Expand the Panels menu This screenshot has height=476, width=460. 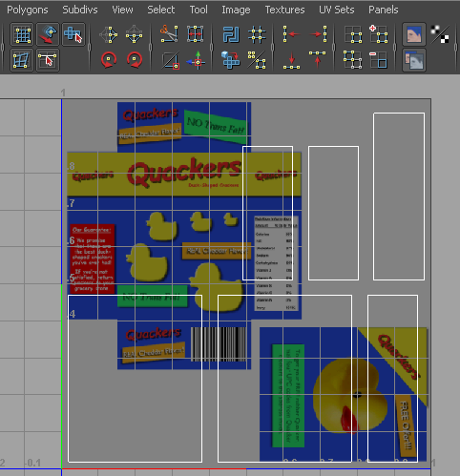tap(384, 10)
